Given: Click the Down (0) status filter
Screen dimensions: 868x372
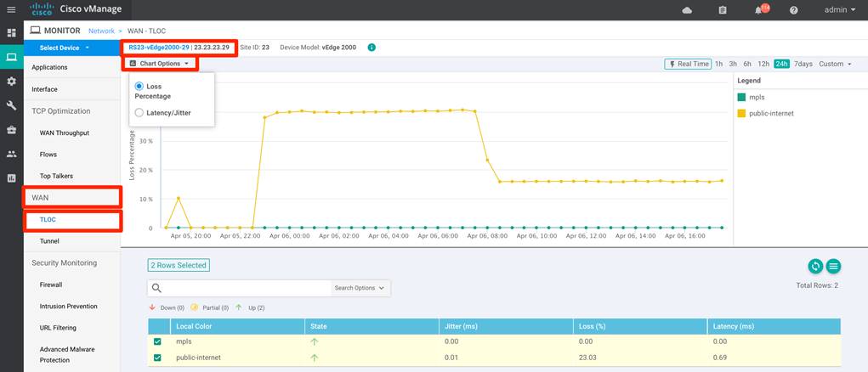Looking at the screenshot, I should pyautogui.click(x=167, y=308).
